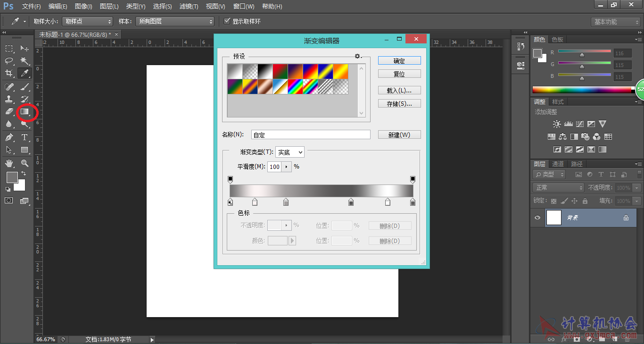Viewport: 644px width, 344px height.
Task: Select the Brush tool
Action: 25,87
